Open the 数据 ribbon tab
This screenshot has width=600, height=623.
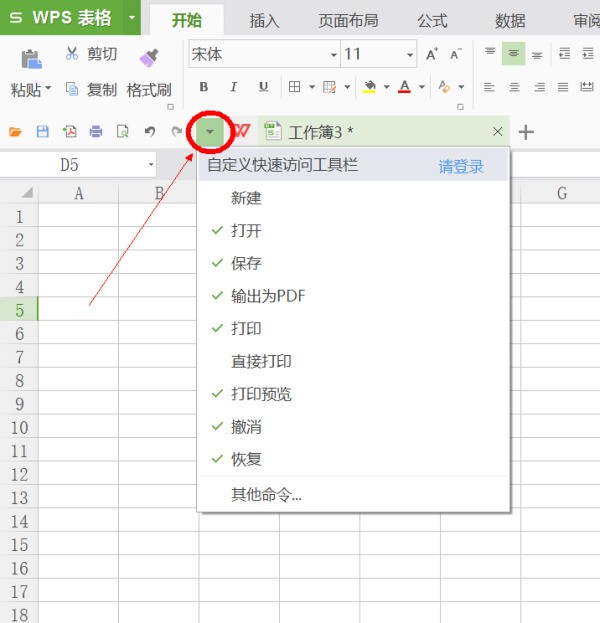tap(510, 21)
